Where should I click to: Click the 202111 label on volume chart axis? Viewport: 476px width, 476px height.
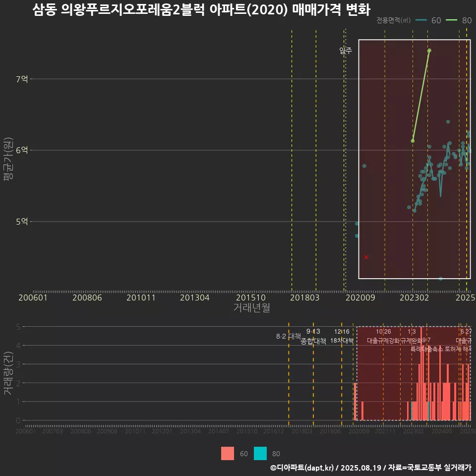[x=385, y=431]
